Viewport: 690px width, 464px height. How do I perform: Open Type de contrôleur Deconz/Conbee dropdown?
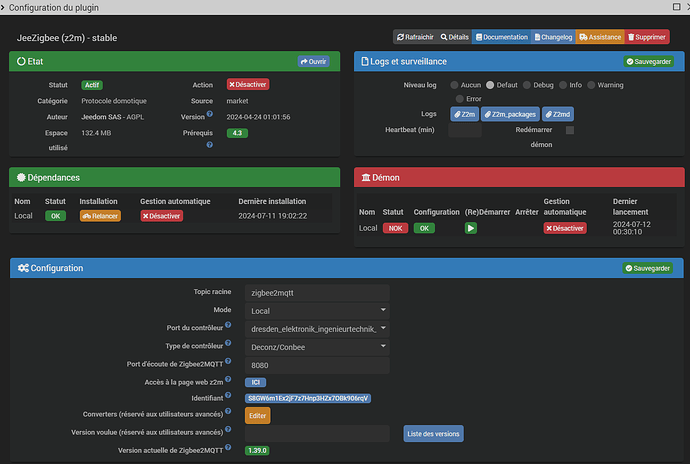318,347
